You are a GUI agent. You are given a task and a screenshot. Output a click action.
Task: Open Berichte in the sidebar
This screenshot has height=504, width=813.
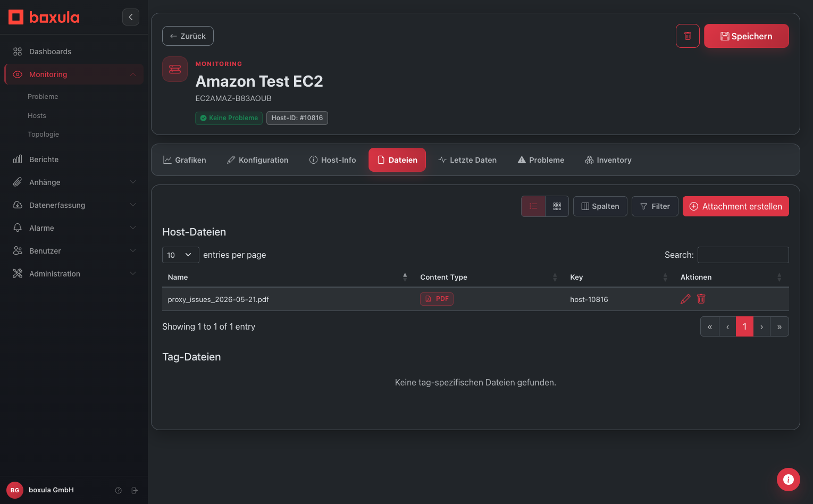pyautogui.click(x=74, y=159)
